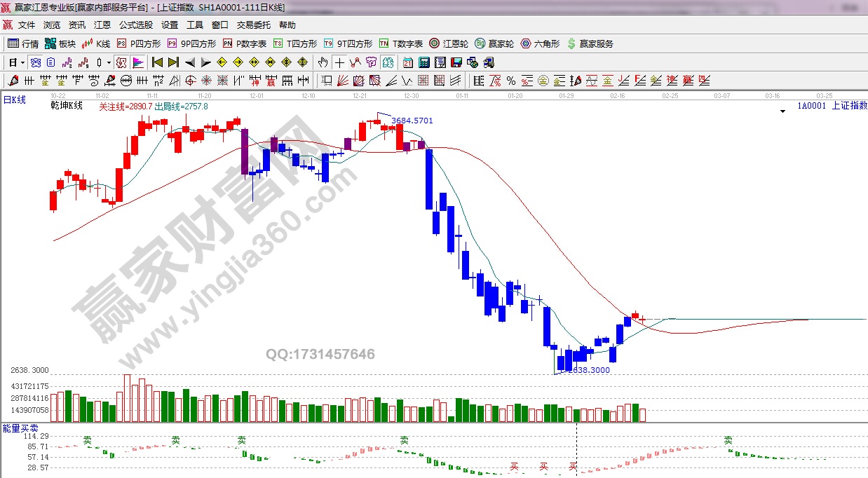
Task: Toggle the highlighted colored flag chart button
Action: (x=137, y=62)
